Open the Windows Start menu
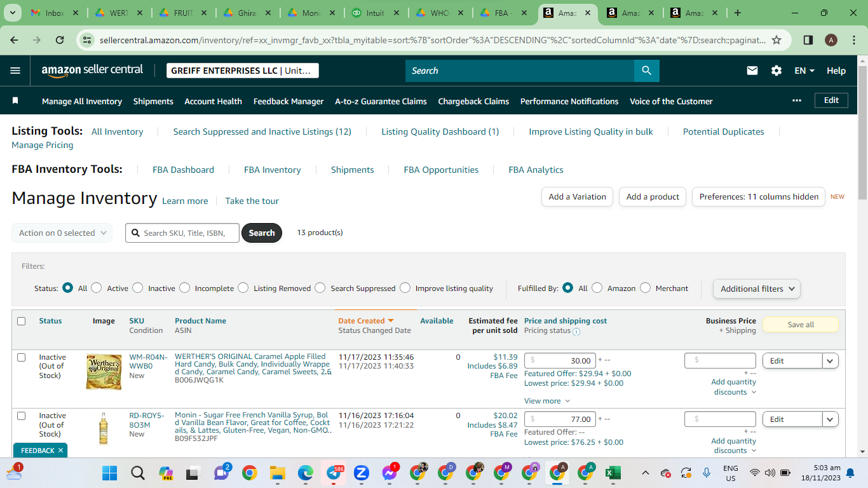The image size is (868, 488). click(x=110, y=473)
